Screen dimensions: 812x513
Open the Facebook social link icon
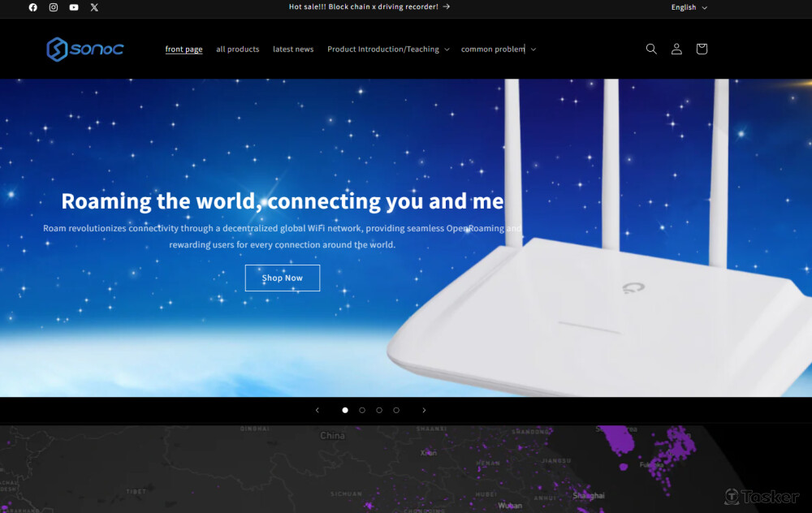[x=33, y=7]
